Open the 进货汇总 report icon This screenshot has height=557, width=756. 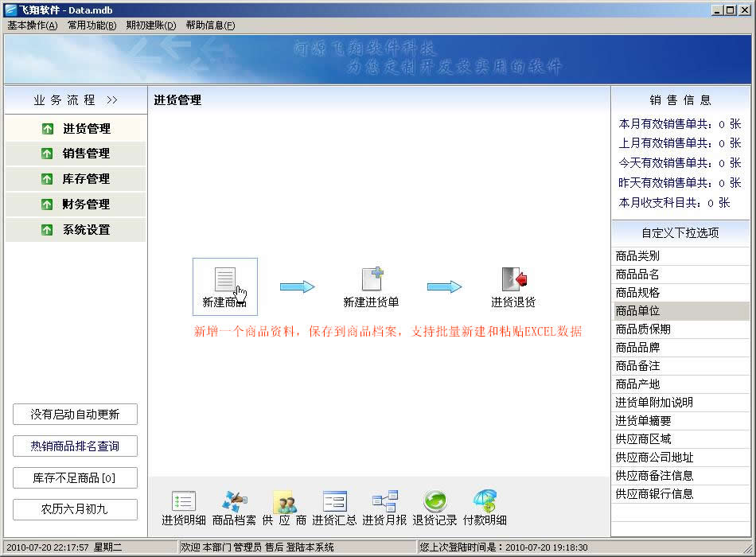pos(334,501)
